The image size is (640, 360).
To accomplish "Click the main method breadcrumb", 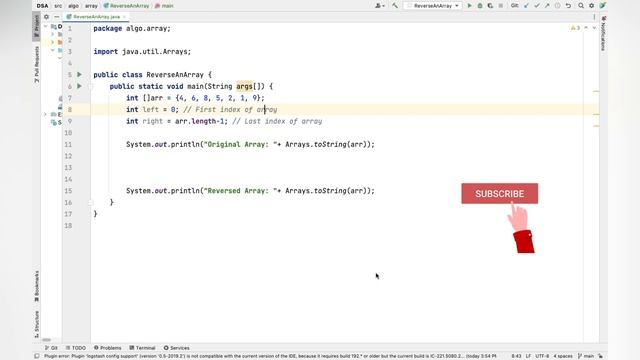I will tap(164, 6).
